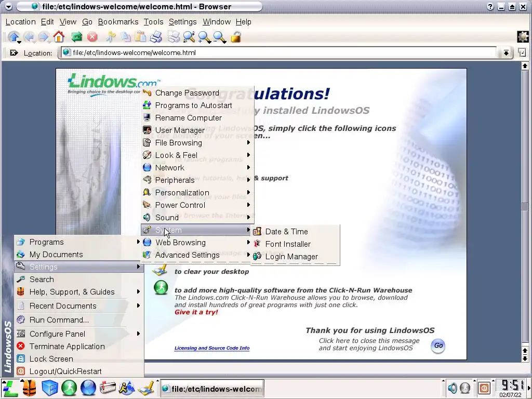Click the Give it a try! link

click(x=196, y=312)
